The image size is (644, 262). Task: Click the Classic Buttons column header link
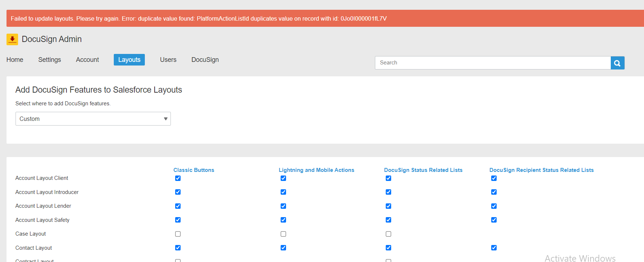point(194,170)
